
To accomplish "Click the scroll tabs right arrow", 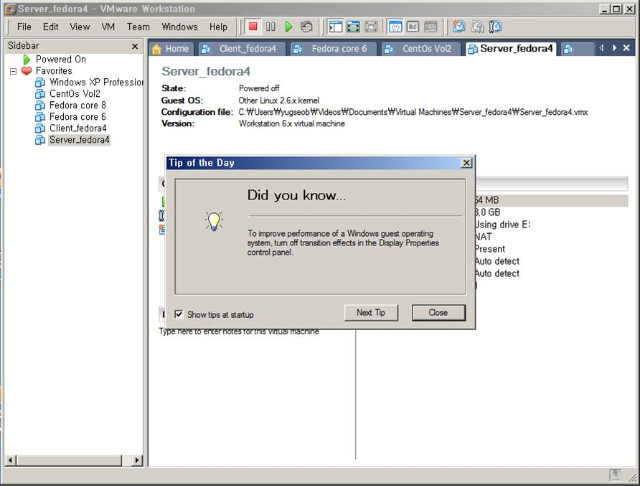I will pos(614,48).
